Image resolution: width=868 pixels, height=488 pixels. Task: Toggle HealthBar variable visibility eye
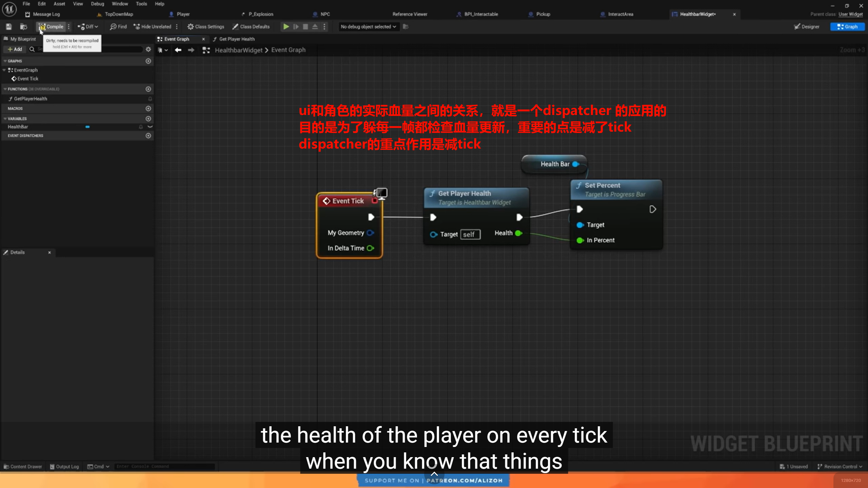(x=150, y=127)
